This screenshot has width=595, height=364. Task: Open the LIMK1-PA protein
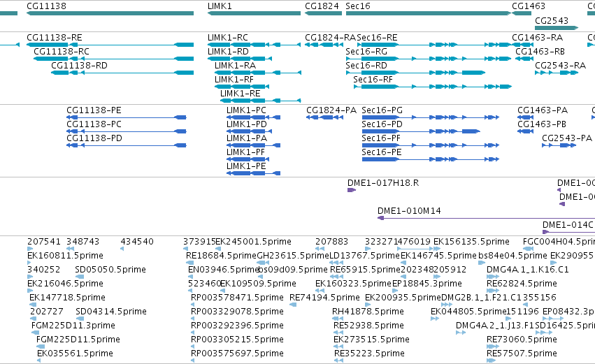point(247,138)
